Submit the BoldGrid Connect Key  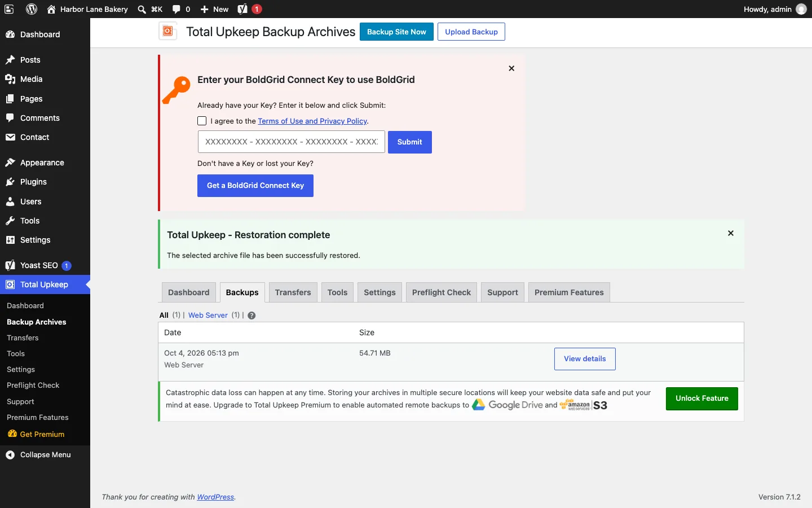(x=410, y=142)
